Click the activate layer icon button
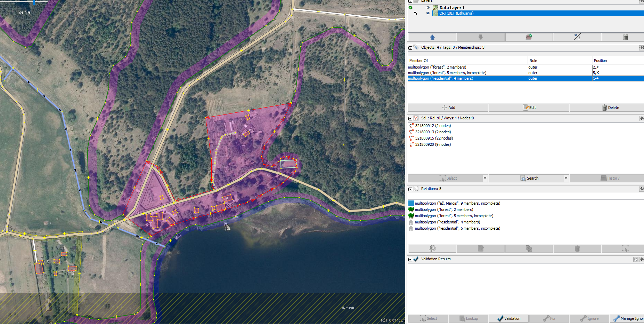Viewport: 644px width, 324px height. click(529, 37)
